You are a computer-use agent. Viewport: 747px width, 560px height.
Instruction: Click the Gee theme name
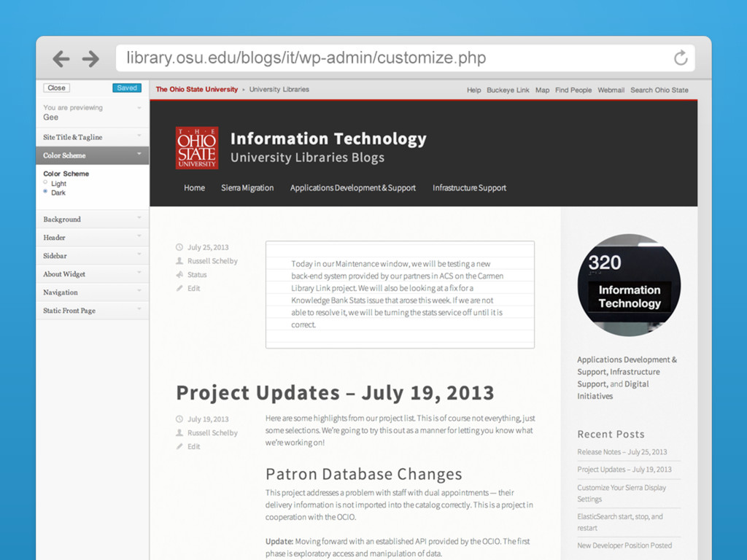point(50,117)
